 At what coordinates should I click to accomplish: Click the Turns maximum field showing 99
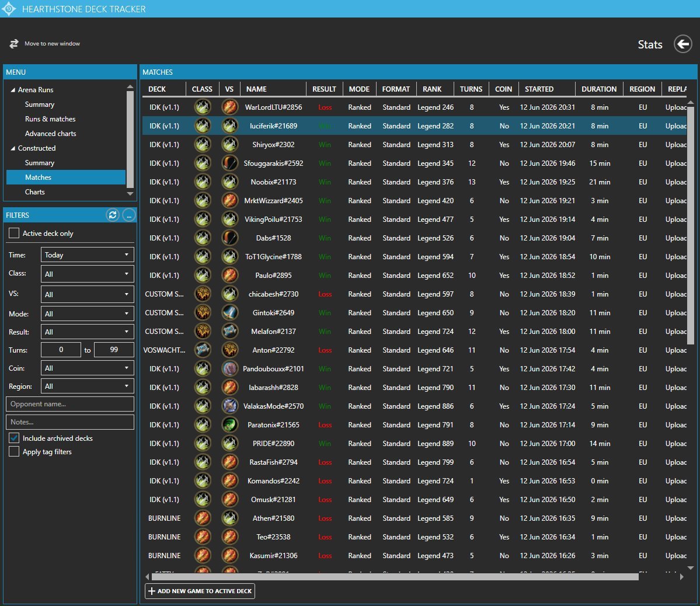[114, 350]
